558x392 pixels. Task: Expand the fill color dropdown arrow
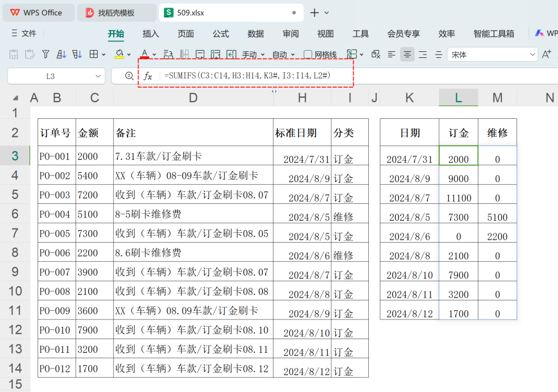(129, 55)
